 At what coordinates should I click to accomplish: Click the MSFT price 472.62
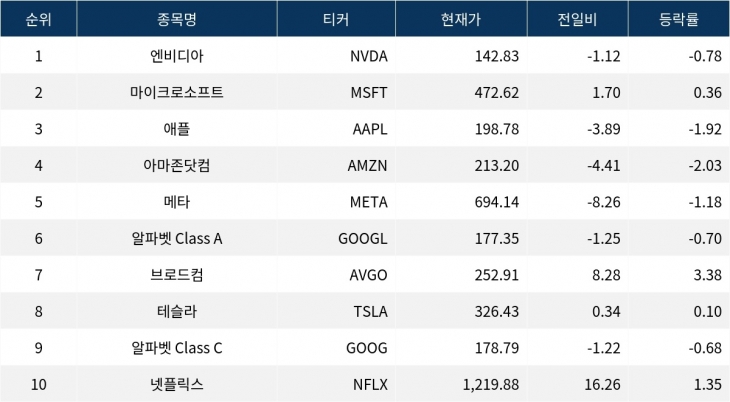[x=495, y=93]
